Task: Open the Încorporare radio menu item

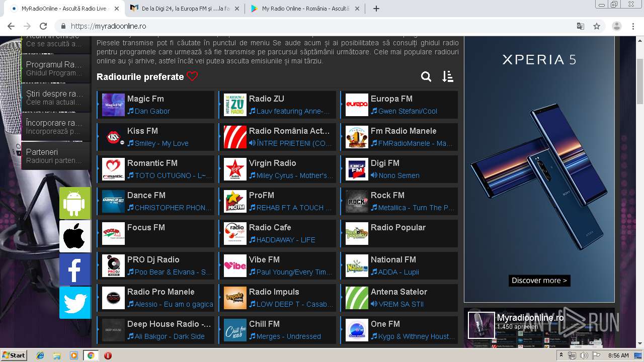Action: 56,127
